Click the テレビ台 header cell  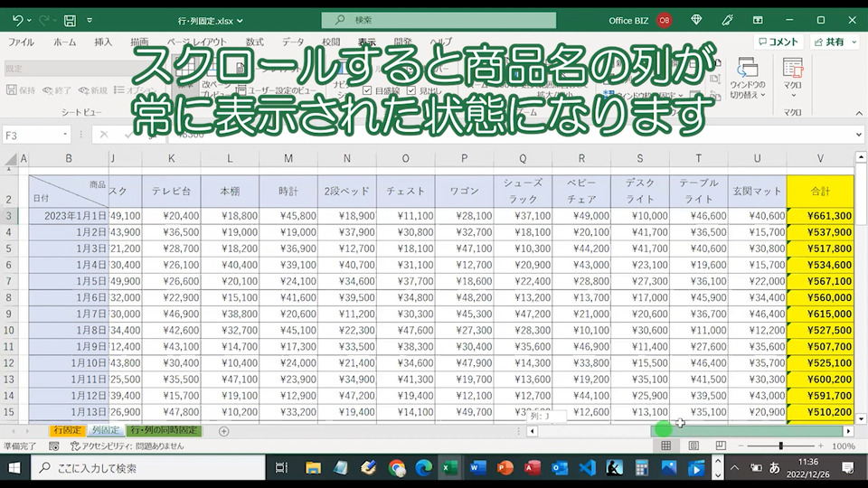click(171, 192)
